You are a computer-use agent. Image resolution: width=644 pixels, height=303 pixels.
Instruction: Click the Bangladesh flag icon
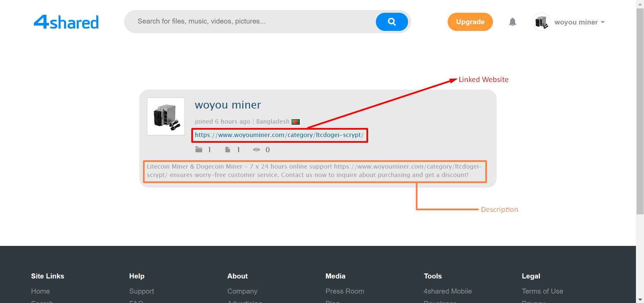pos(296,122)
